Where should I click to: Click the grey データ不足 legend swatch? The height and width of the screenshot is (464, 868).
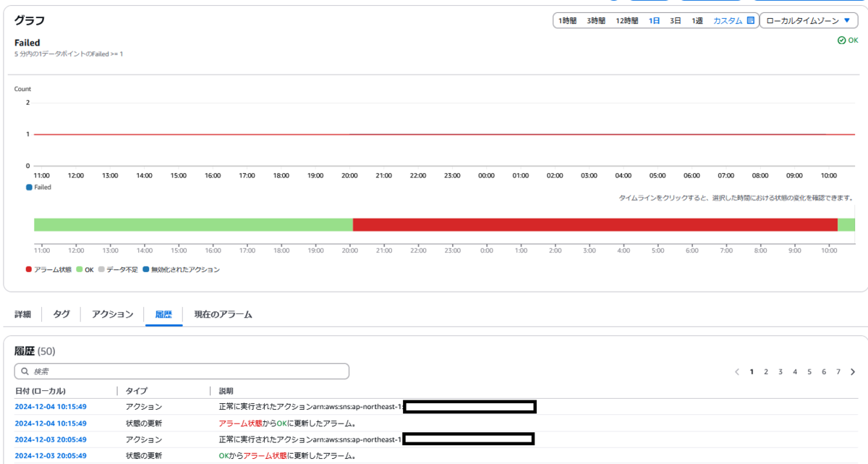tap(101, 269)
